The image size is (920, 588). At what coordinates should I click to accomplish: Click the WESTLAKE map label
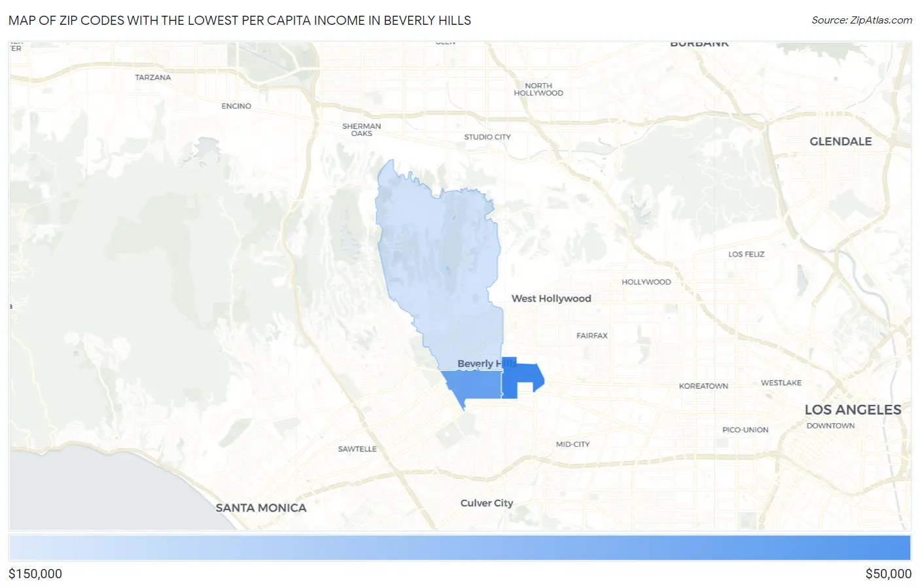coord(781,383)
